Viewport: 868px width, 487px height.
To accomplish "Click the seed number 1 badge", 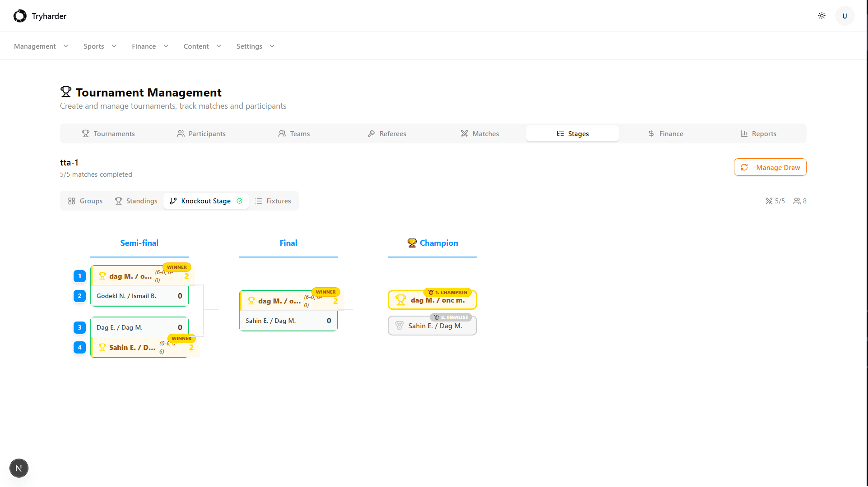I will (x=79, y=276).
